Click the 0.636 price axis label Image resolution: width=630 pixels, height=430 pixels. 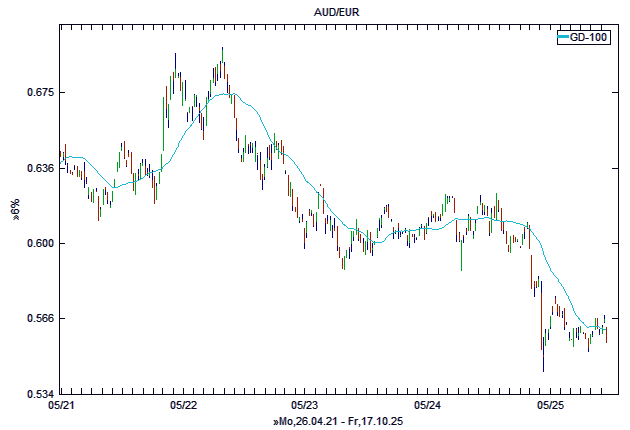coord(38,168)
